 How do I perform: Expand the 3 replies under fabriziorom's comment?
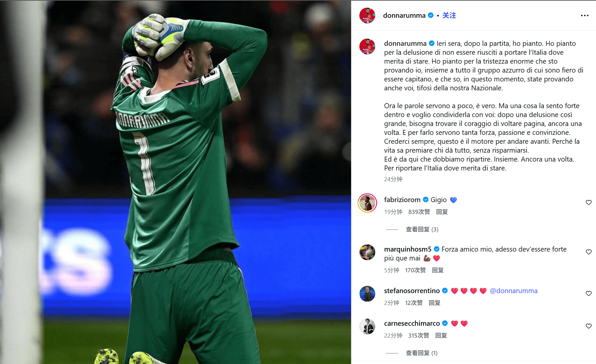click(x=422, y=229)
